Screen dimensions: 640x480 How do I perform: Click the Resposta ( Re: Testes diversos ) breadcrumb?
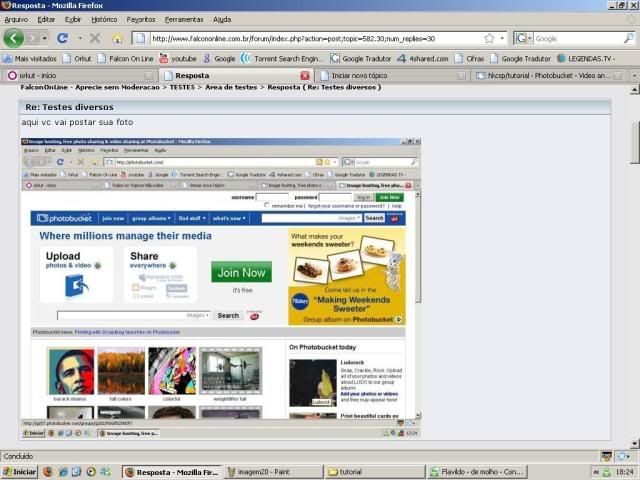click(x=324, y=87)
